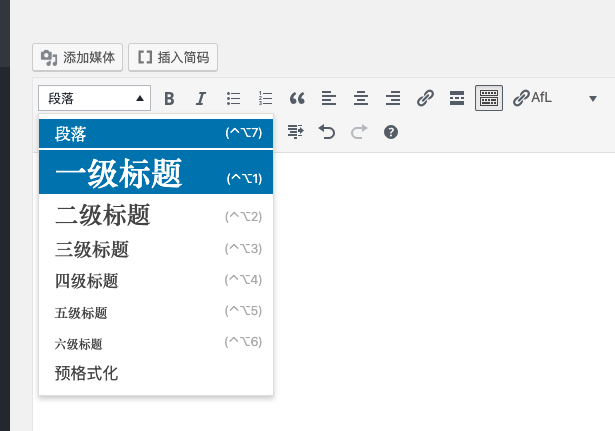Align text right
This screenshot has height=431, width=615.
tap(393, 98)
